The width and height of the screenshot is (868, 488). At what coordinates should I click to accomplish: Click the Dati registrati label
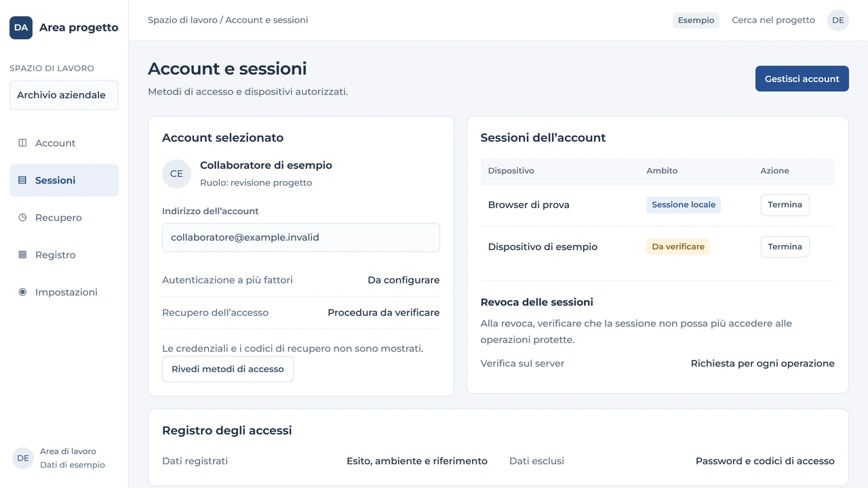[x=195, y=461]
